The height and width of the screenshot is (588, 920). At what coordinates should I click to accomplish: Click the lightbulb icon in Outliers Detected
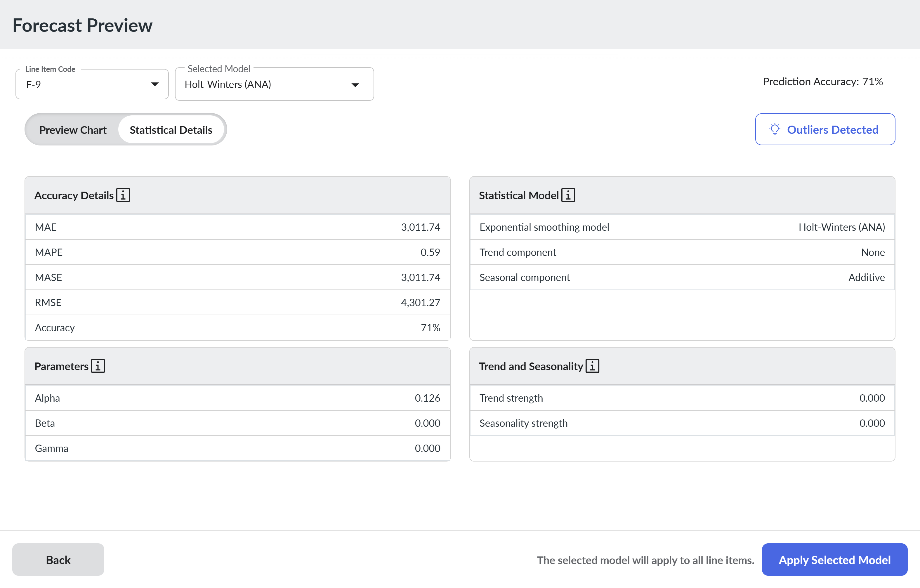775,129
